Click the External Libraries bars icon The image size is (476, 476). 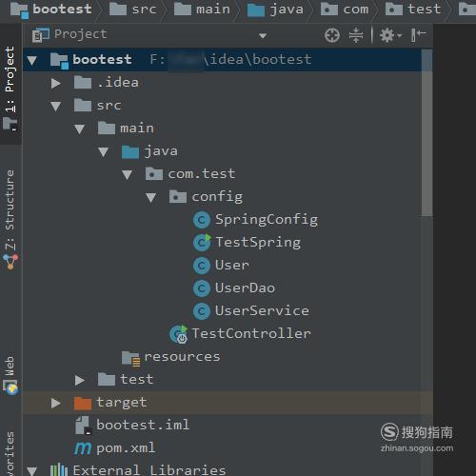pyautogui.click(x=59, y=470)
